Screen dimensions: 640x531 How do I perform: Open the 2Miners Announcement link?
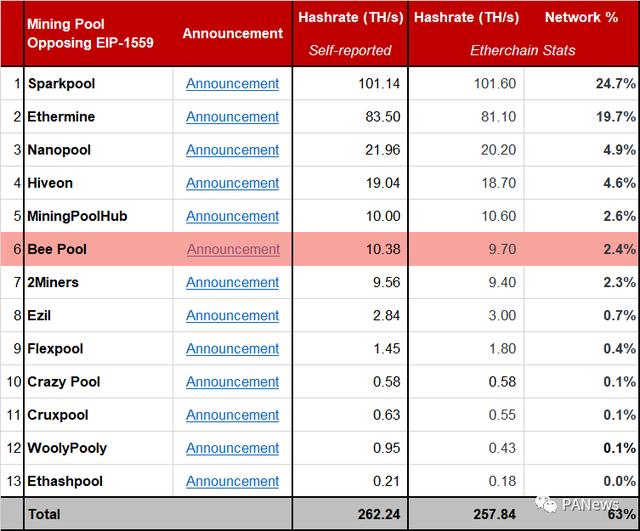(x=232, y=282)
